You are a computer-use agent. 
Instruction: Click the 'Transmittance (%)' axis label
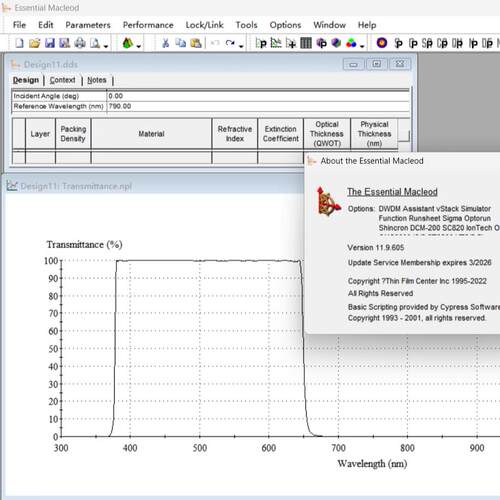point(84,245)
